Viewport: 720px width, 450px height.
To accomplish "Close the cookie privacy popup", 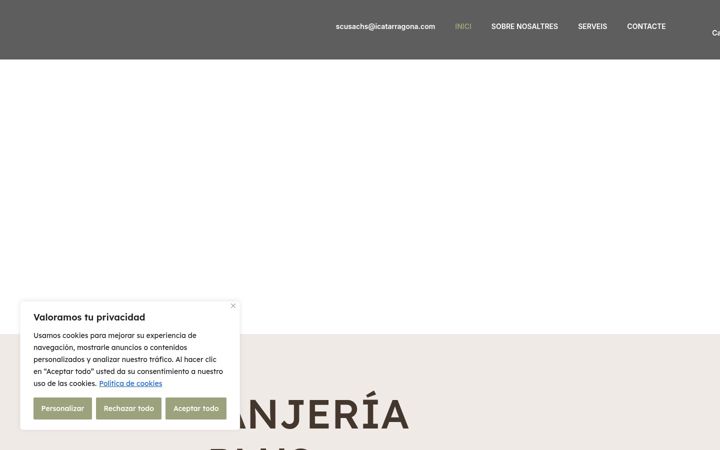I will coord(233,306).
